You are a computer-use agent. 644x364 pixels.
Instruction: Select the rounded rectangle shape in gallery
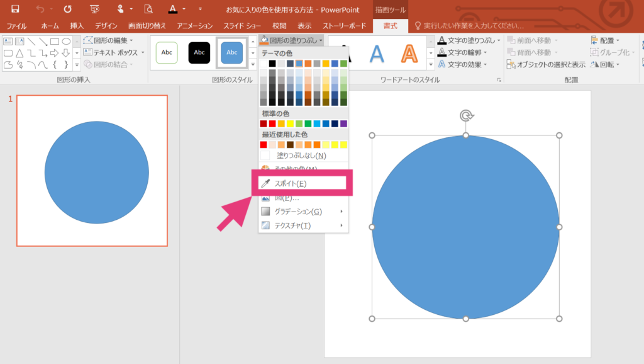(x=8, y=53)
